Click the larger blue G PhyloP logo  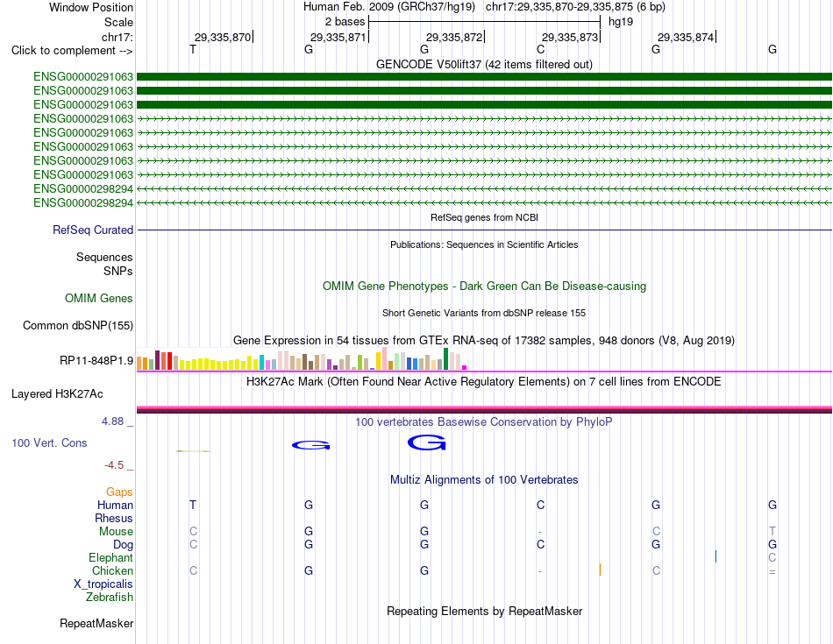(427, 442)
